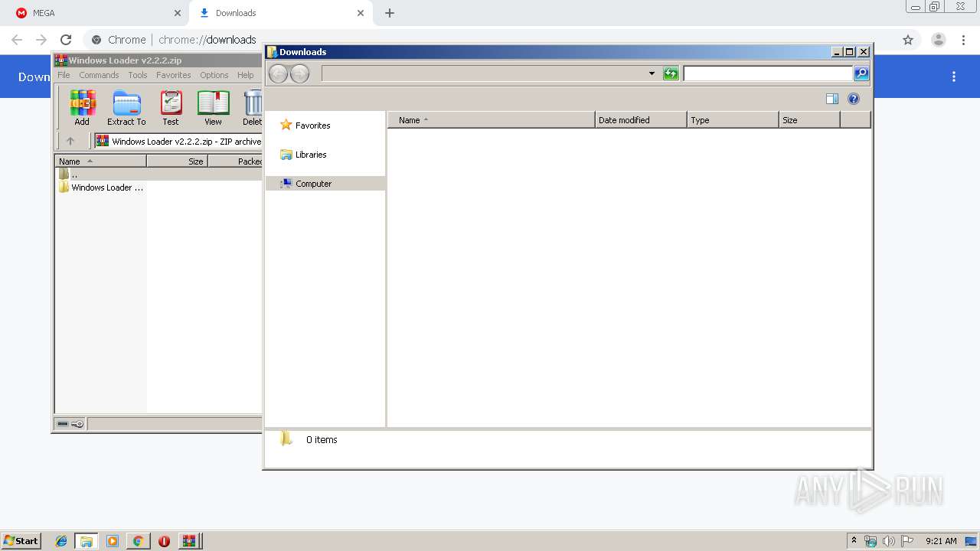Screen dimensions: 980x551
Task: Click the Opera taskbar icon
Action: click(164, 541)
